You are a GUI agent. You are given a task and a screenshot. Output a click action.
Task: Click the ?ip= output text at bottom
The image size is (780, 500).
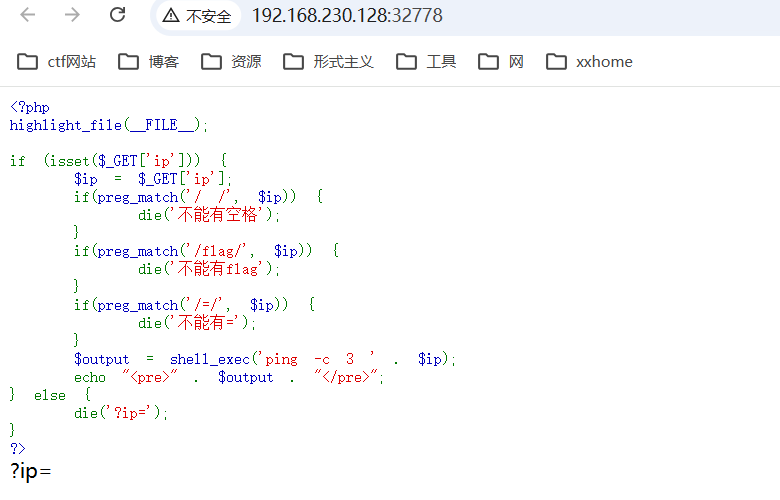click(x=30, y=471)
